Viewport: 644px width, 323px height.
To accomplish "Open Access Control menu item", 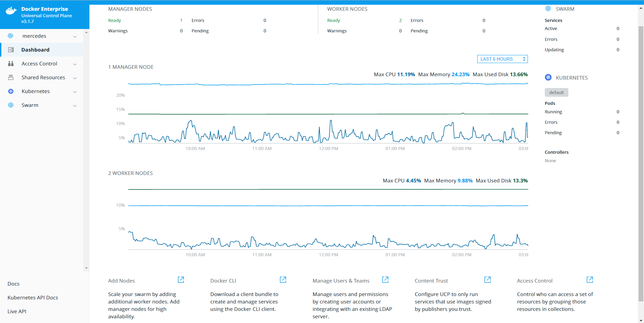I will pos(42,64).
